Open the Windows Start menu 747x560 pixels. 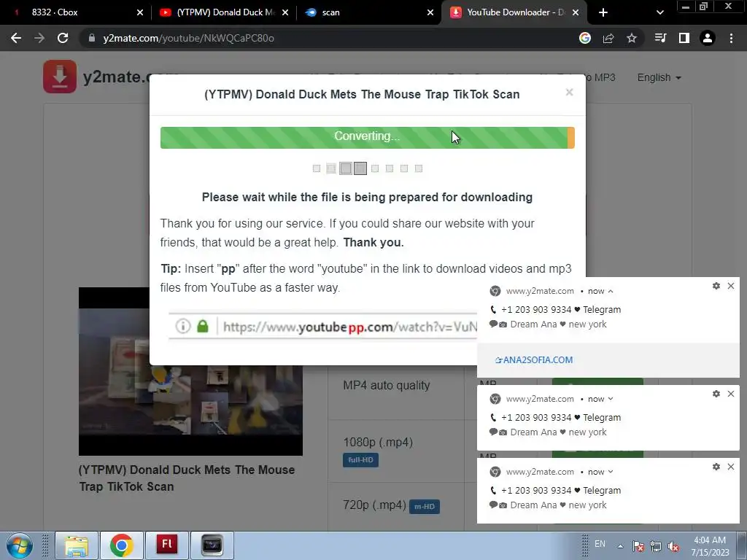[x=20, y=545]
